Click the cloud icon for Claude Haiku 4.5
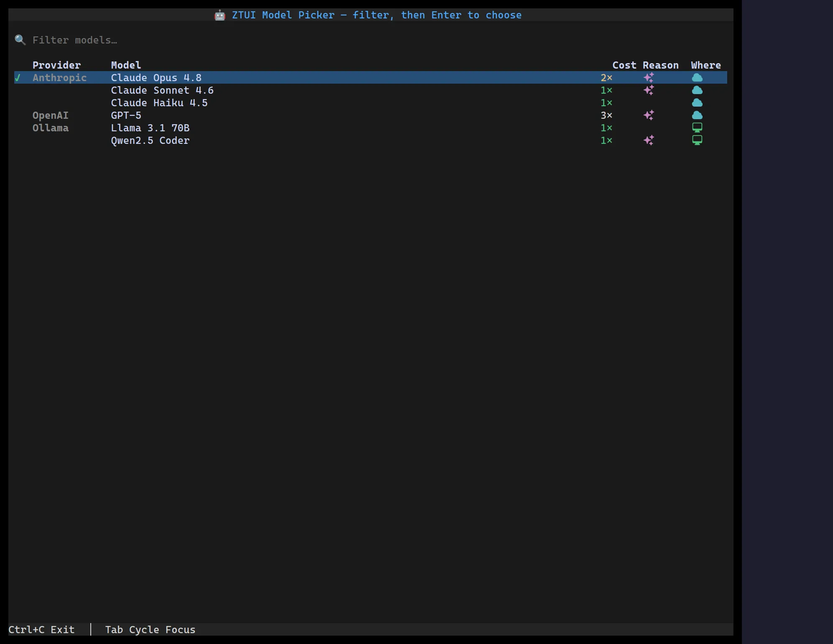The image size is (833, 644). (x=697, y=103)
